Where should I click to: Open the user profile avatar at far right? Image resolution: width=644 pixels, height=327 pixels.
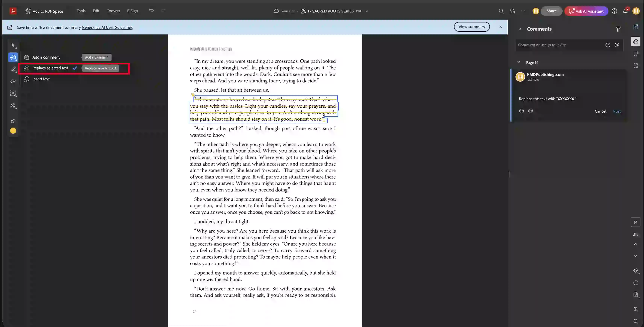(x=636, y=11)
